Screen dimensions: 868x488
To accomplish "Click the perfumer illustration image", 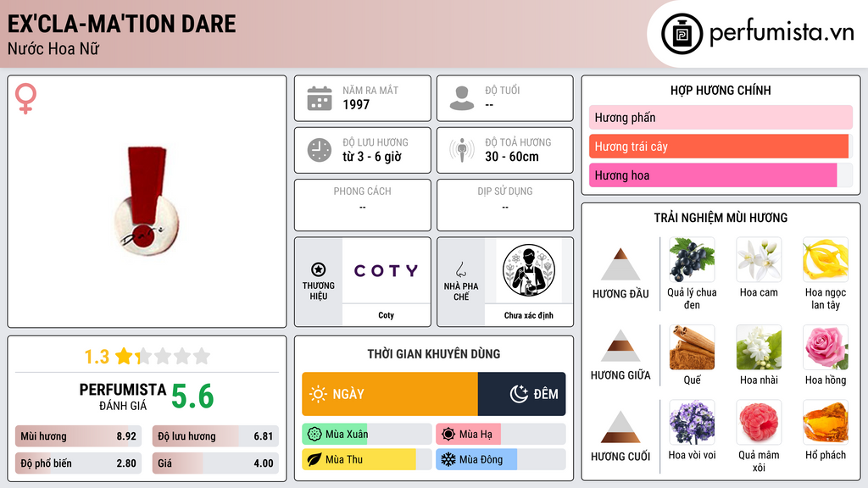I will pyautogui.click(x=529, y=270).
